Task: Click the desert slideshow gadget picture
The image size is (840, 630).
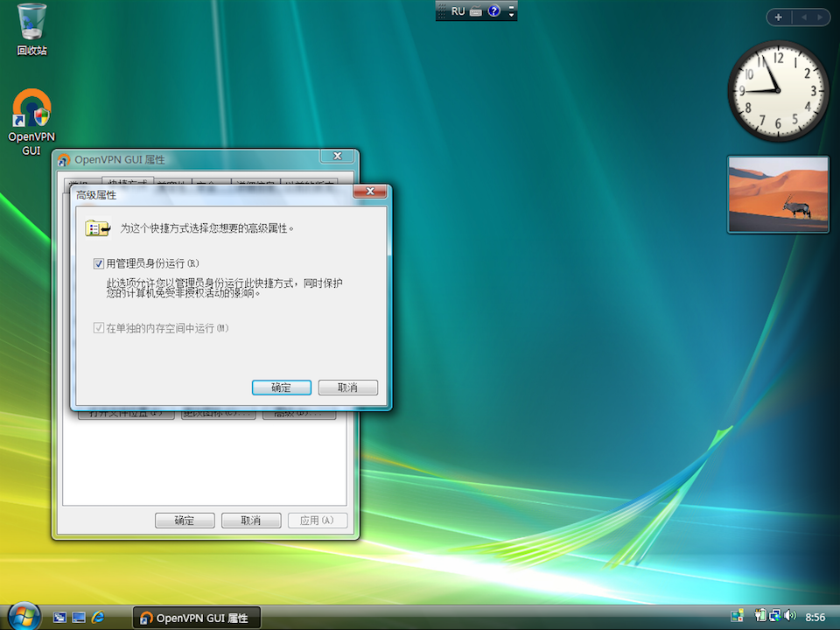Action: point(778,194)
